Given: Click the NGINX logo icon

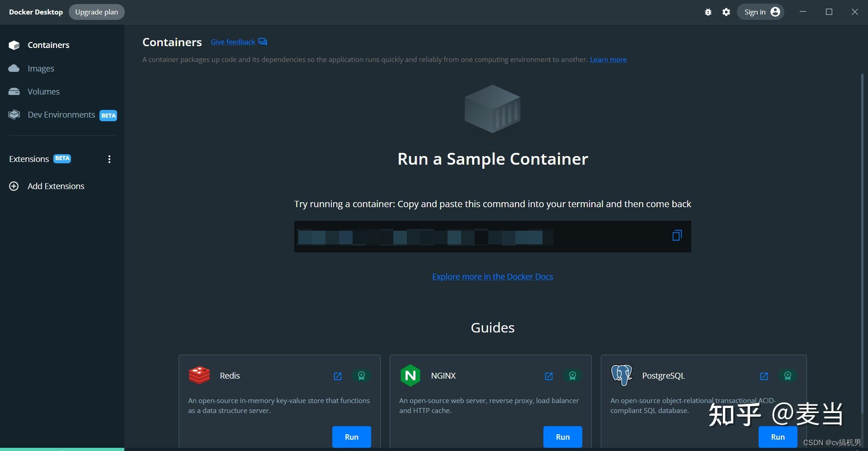Looking at the screenshot, I should click(410, 375).
